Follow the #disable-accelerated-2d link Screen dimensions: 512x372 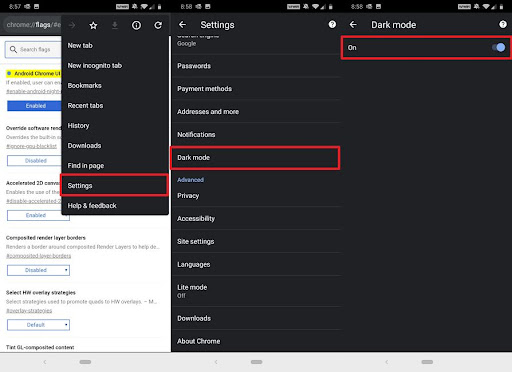34,201
